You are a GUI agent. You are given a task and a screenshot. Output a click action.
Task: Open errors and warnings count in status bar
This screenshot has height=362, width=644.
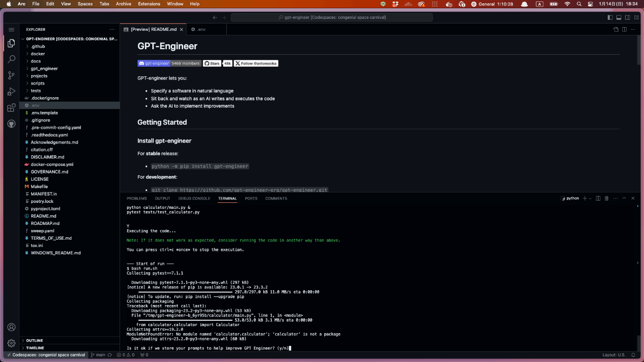[126, 355]
